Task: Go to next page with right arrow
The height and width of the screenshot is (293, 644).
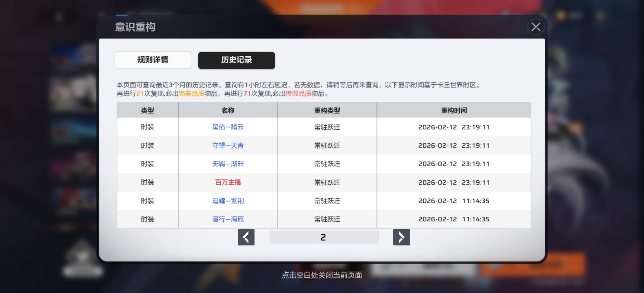Action: tap(401, 237)
